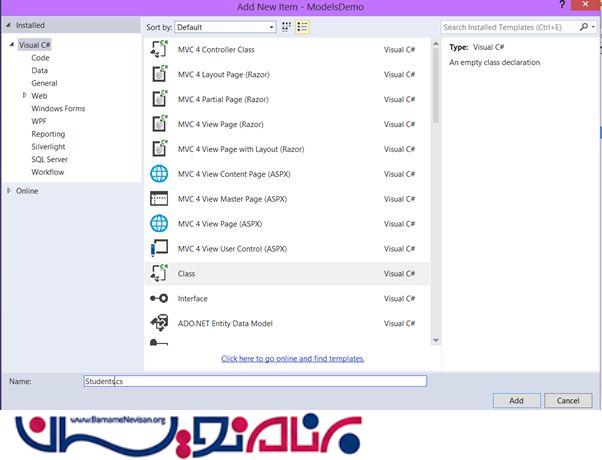Select the ADO.NET Entity Data Model icon

point(159,323)
